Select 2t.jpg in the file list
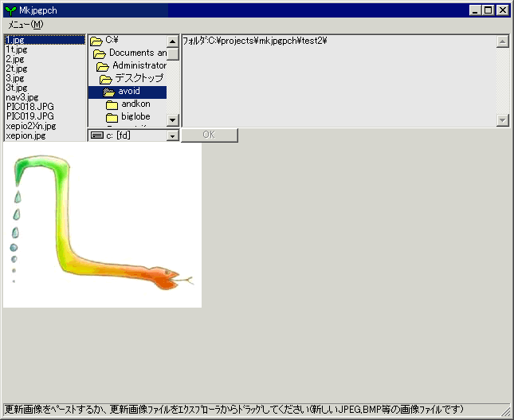 17,69
